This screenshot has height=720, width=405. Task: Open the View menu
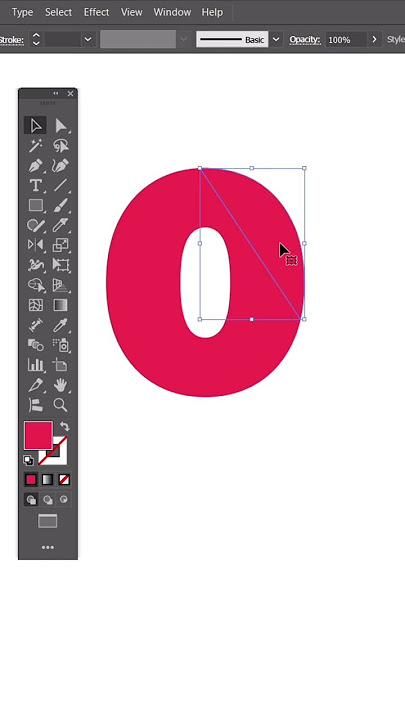click(x=131, y=12)
